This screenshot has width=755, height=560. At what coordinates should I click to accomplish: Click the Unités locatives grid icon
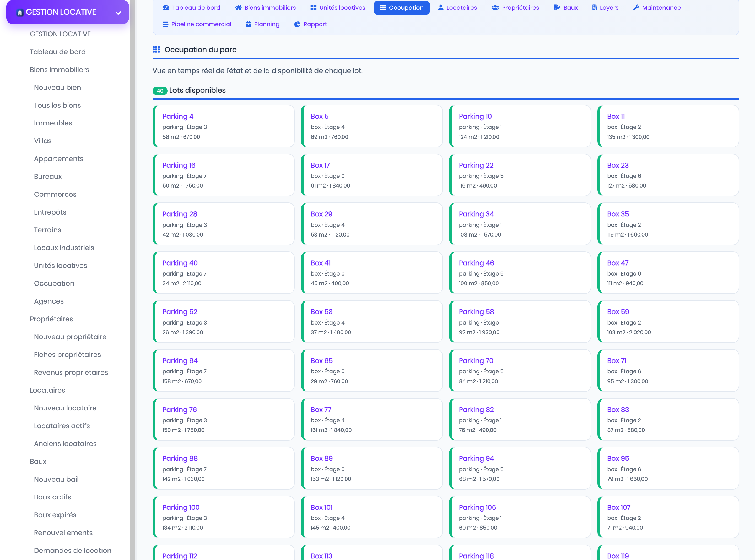click(x=313, y=7)
